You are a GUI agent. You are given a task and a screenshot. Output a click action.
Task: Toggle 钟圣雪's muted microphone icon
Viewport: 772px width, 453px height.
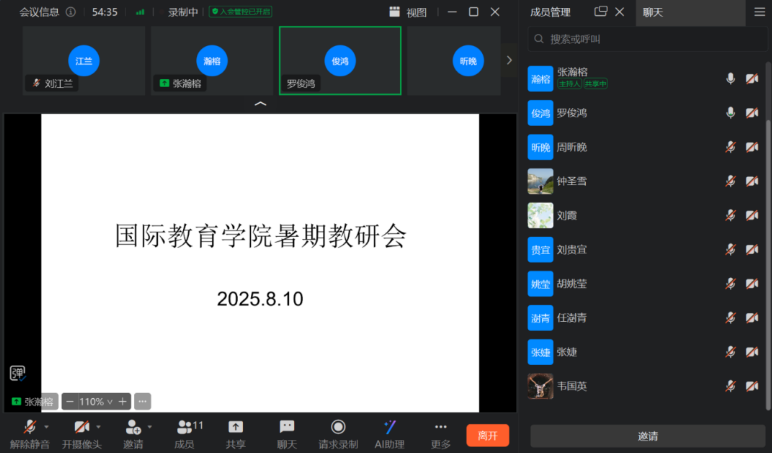(731, 181)
